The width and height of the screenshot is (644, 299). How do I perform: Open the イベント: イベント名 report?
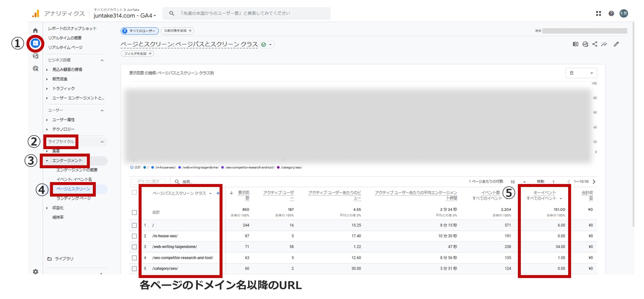tap(74, 179)
